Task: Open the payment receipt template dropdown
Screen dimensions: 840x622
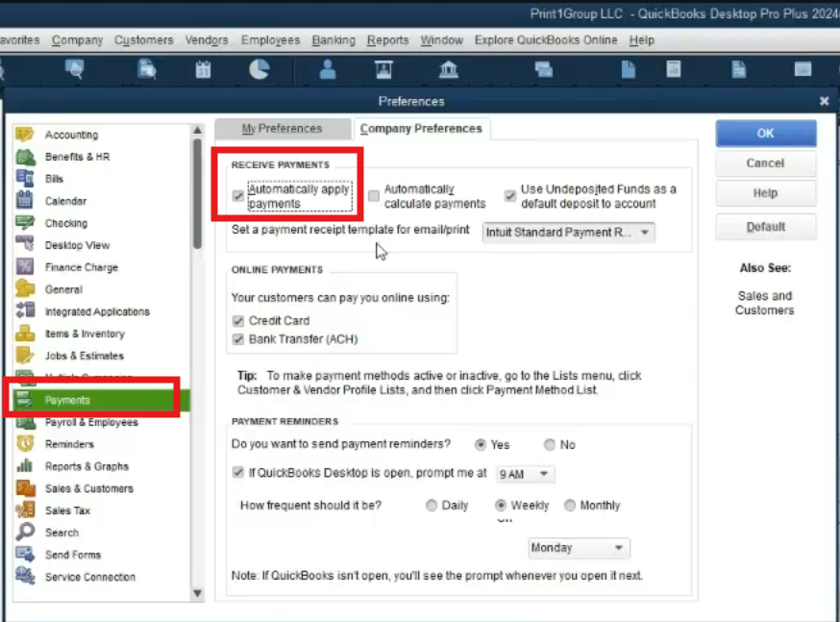Action: coord(568,233)
